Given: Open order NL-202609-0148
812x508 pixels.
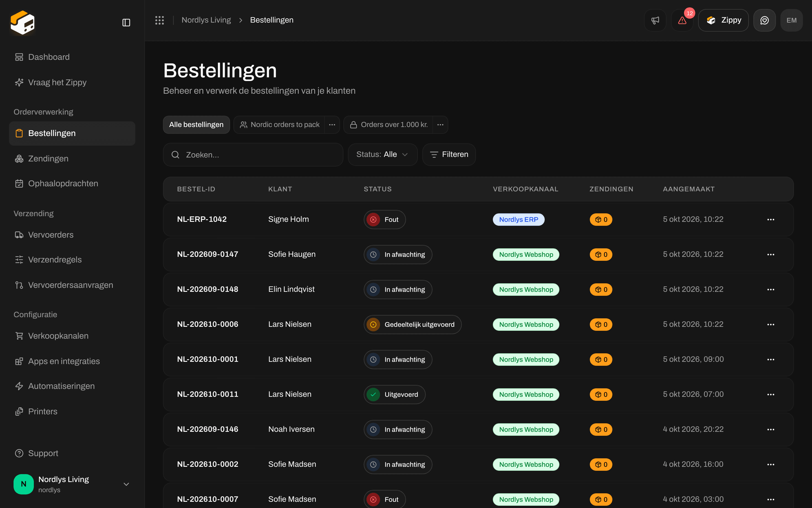Looking at the screenshot, I should click(x=207, y=289).
